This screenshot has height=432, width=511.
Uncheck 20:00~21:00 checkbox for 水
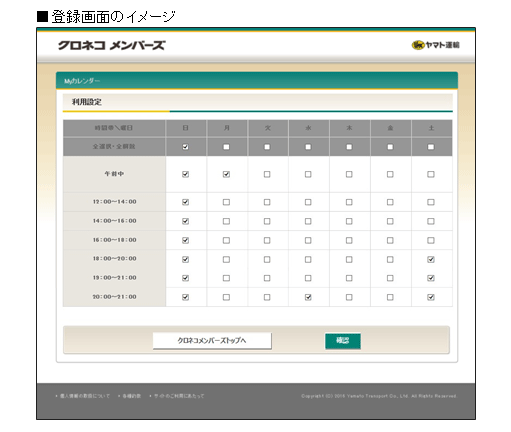point(308,297)
